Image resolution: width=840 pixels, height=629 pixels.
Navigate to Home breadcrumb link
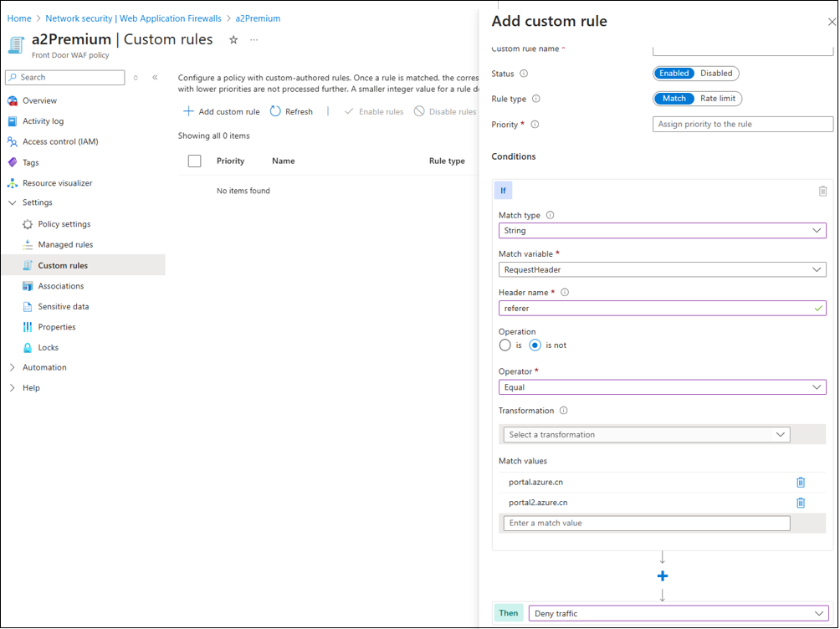click(x=18, y=18)
